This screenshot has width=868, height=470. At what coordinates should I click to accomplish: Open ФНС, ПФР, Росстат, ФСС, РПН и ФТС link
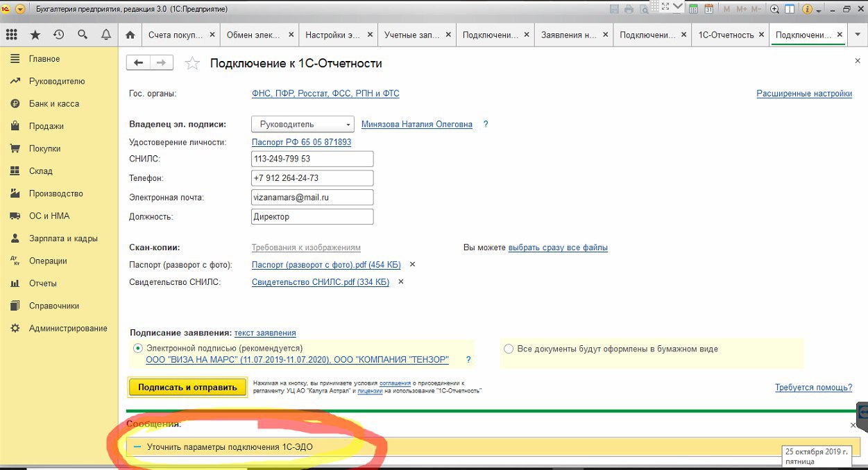click(x=325, y=94)
